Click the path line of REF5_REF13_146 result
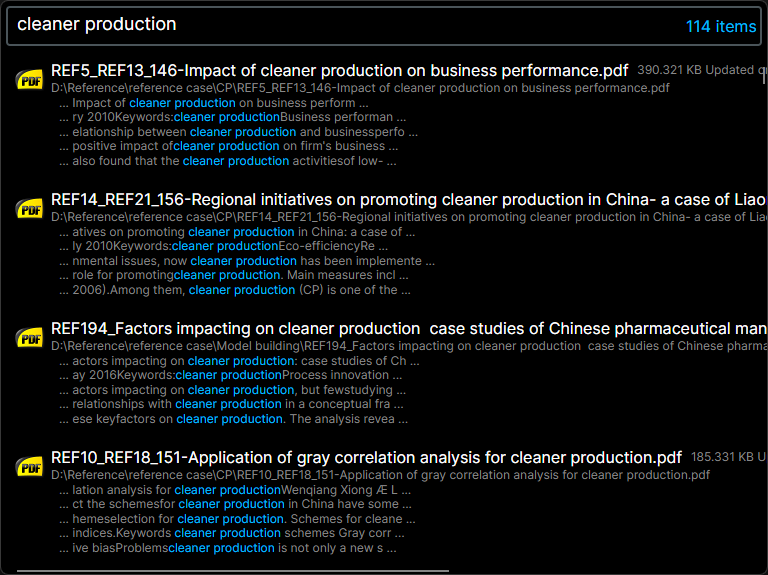 (360, 88)
